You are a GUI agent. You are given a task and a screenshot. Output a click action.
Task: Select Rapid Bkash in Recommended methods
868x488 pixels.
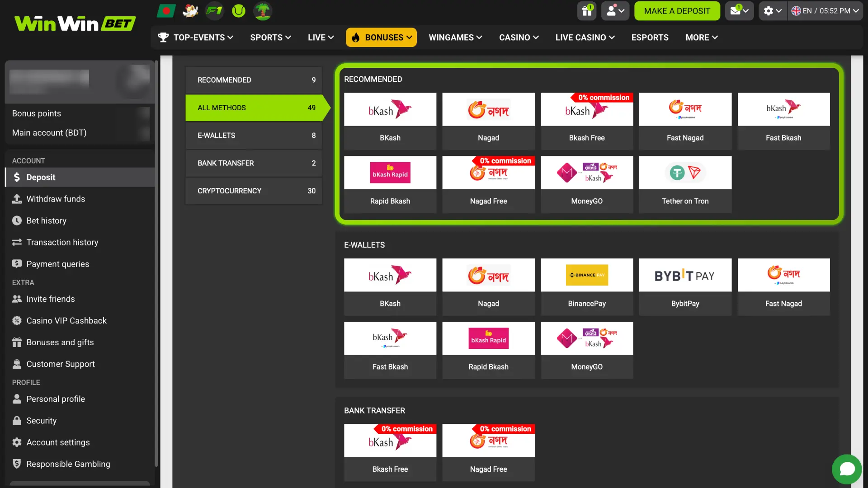(x=390, y=184)
